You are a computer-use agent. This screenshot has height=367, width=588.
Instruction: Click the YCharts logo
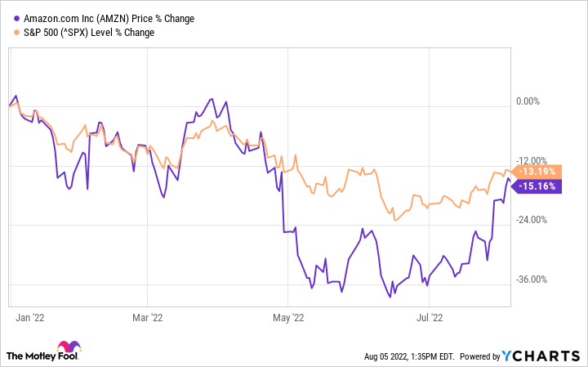pos(541,356)
